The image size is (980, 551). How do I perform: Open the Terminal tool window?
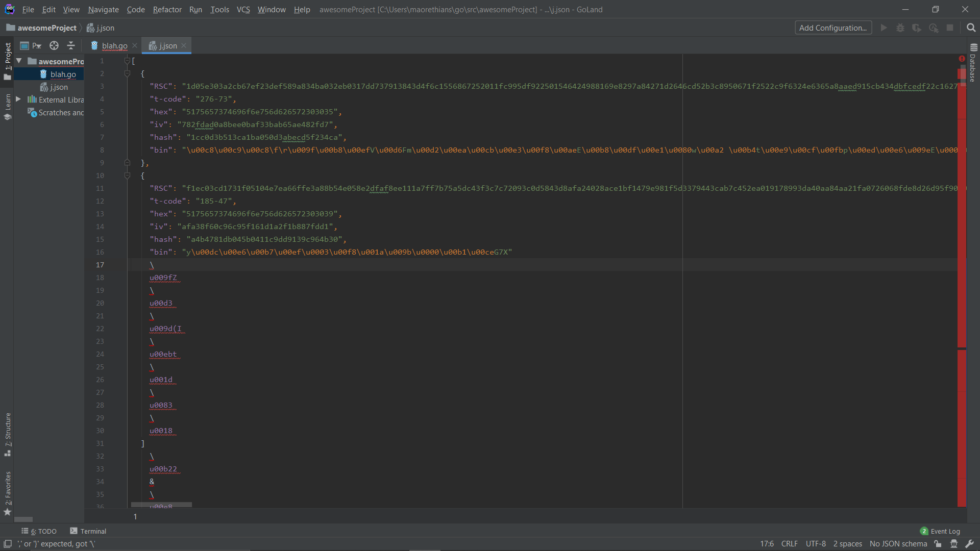pos(88,531)
